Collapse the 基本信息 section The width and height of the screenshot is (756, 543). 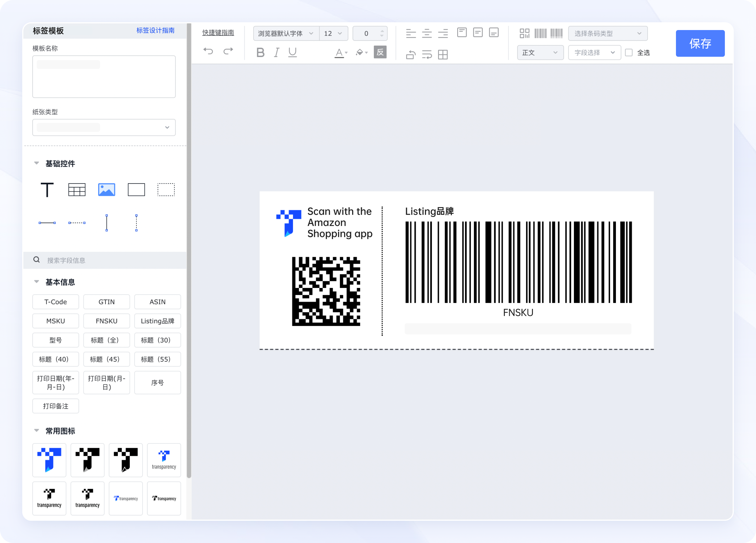[36, 282]
